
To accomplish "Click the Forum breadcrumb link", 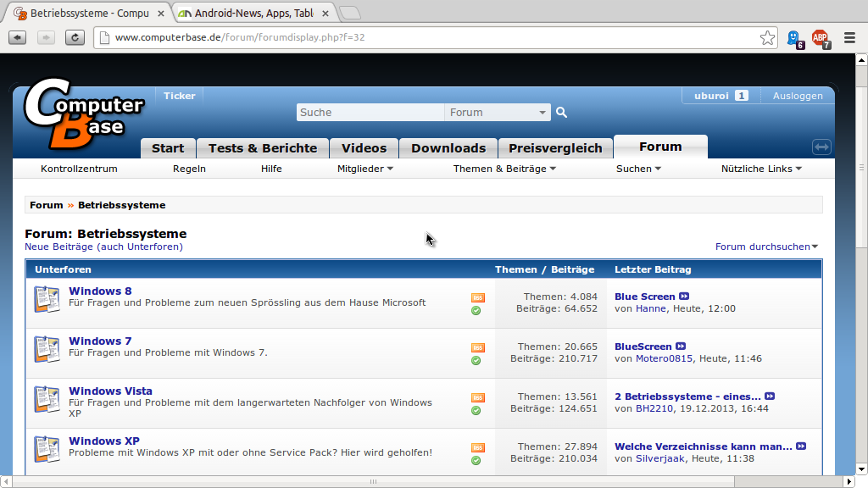I will pyautogui.click(x=47, y=205).
